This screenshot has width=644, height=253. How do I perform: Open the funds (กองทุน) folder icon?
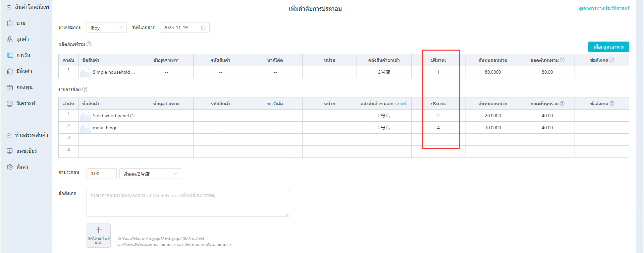[10, 87]
